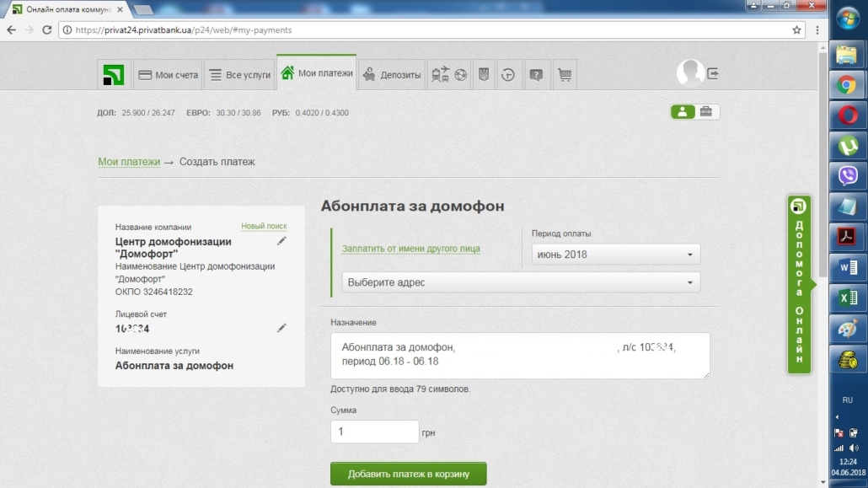Click the volume speaker tray icon
This screenshot has width=868, height=488.
[855, 448]
